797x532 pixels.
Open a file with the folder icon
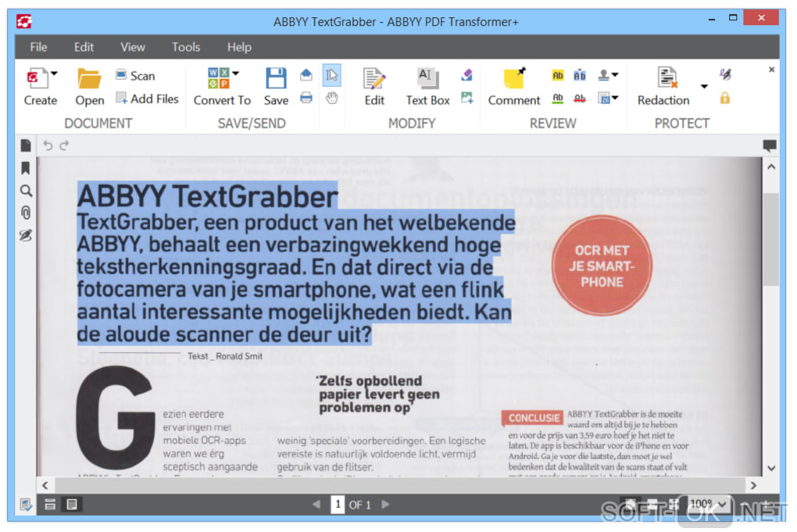(x=89, y=79)
